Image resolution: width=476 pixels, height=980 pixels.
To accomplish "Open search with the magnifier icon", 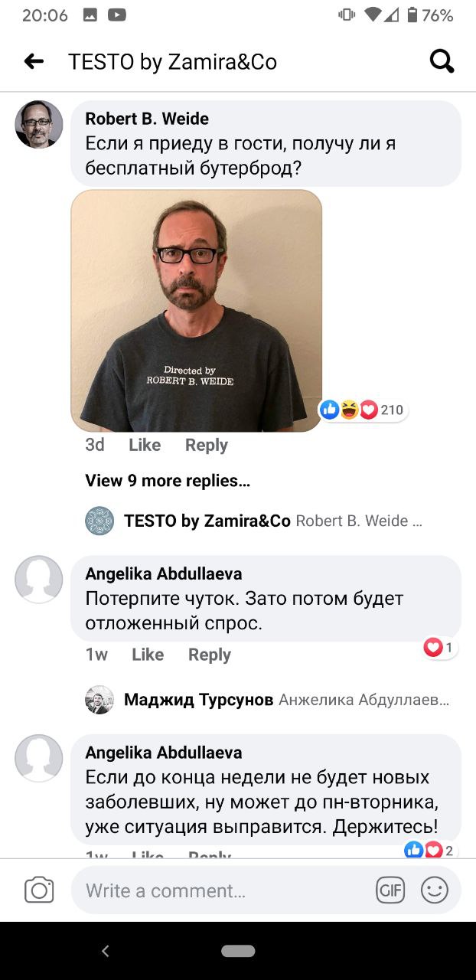I will click(442, 61).
